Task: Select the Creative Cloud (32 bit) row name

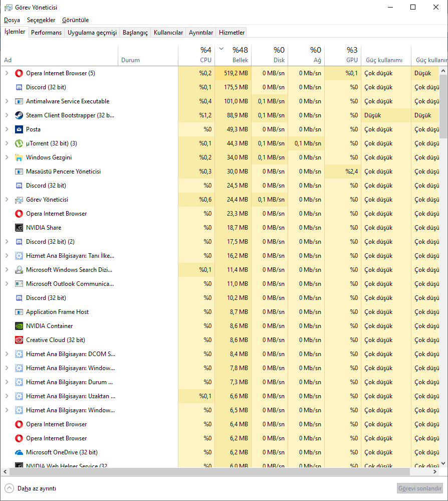Action: (56, 340)
